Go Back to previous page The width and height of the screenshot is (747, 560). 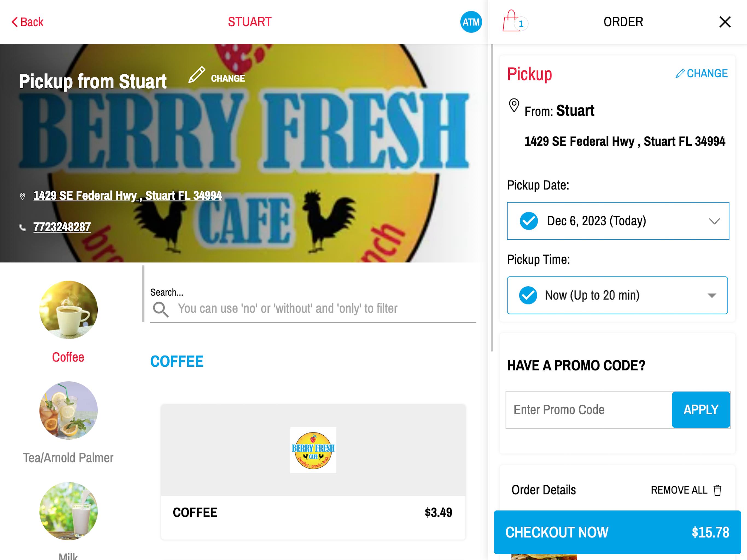tap(28, 22)
